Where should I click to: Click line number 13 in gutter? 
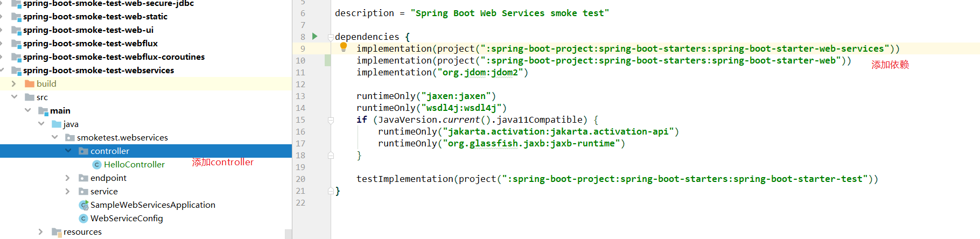coord(300,96)
